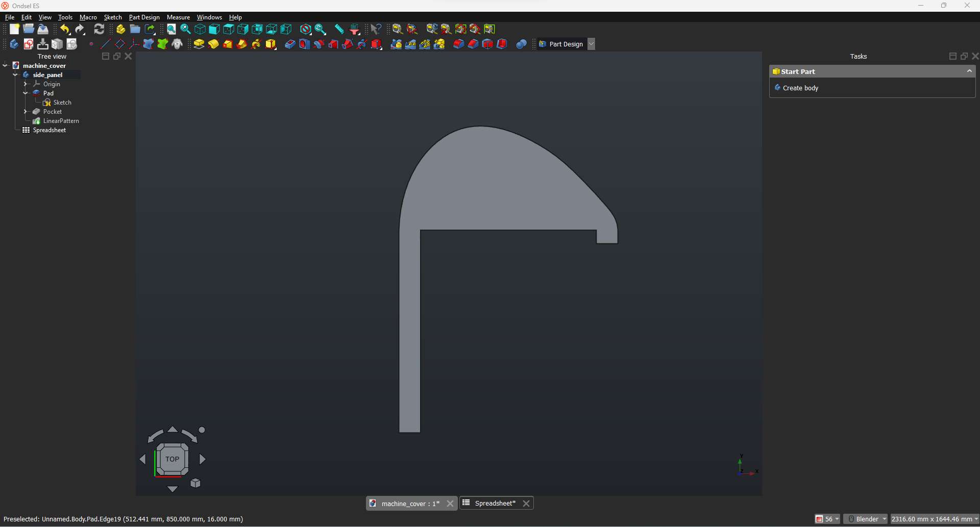Open the File menu

[10, 17]
